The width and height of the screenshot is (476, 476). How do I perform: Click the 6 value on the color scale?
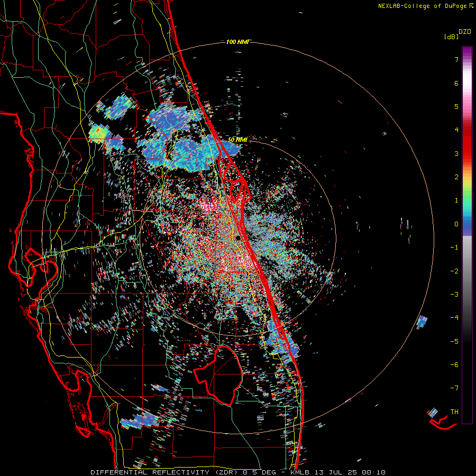pos(456,83)
